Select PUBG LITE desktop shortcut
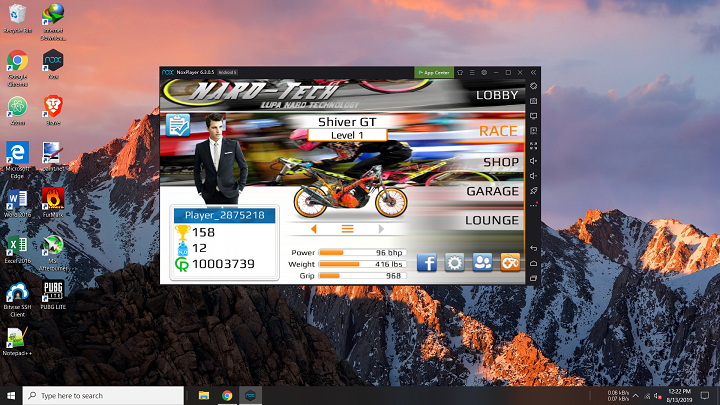720x405 pixels. 53,295
